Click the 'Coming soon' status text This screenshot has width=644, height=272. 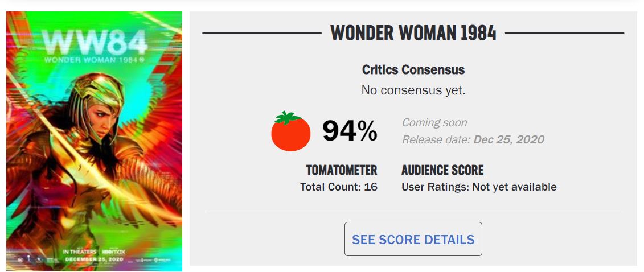[x=434, y=122]
